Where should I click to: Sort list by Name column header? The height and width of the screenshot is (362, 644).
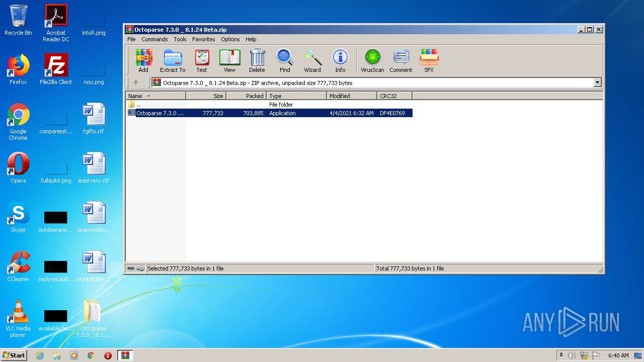click(155, 96)
